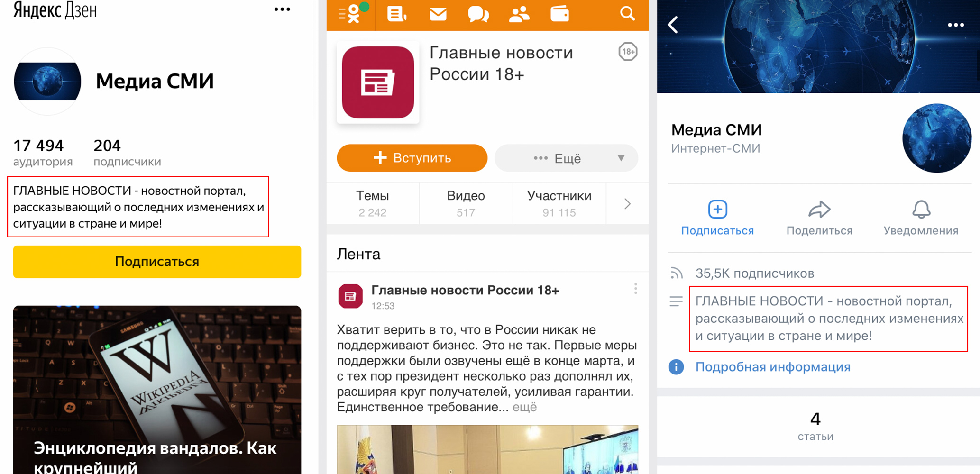Click the search magnifier icon

(x=627, y=13)
